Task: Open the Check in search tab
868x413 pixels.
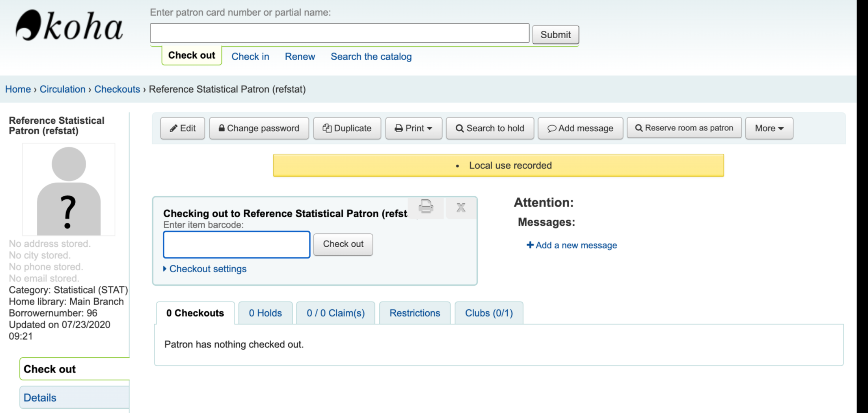Action: tap(250, 56)
